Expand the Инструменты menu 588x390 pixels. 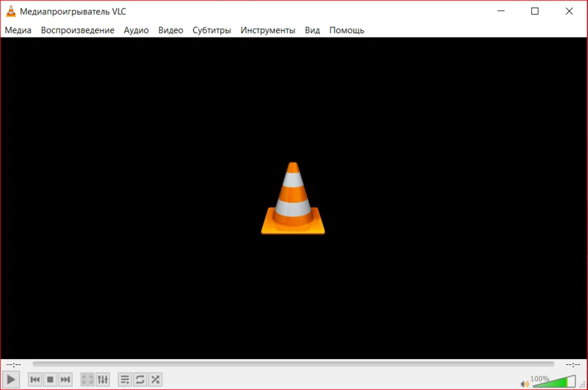268,30
